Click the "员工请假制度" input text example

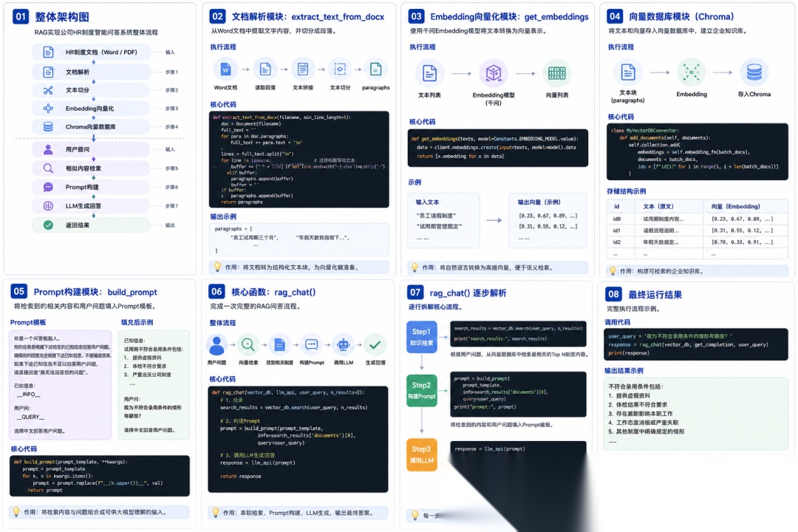coord(436,215)
